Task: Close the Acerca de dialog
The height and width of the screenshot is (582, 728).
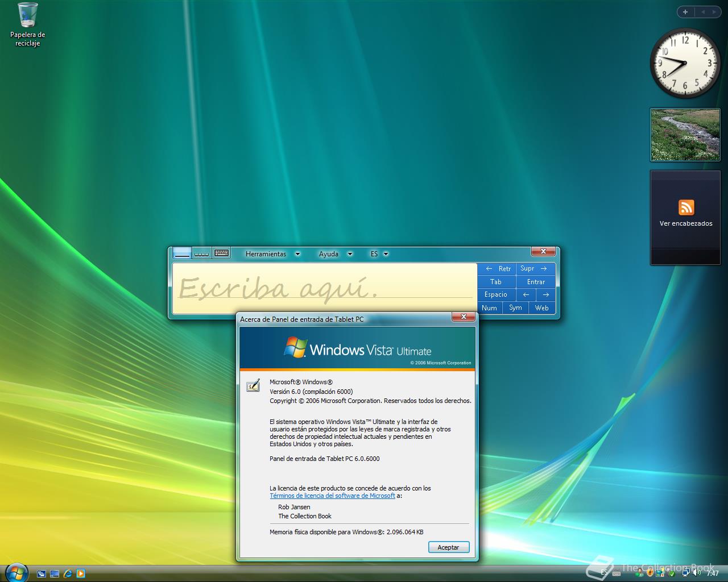Action: [x=464, y=317]
